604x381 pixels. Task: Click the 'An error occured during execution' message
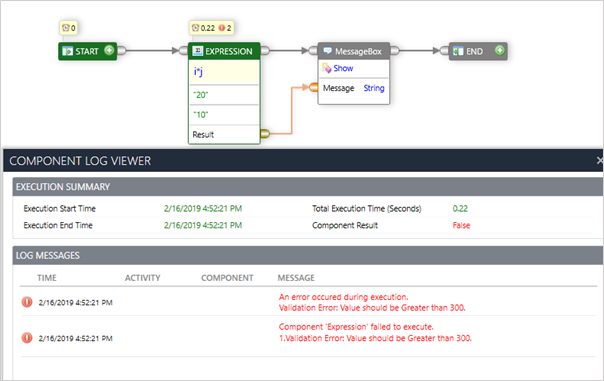pos(372,302)
